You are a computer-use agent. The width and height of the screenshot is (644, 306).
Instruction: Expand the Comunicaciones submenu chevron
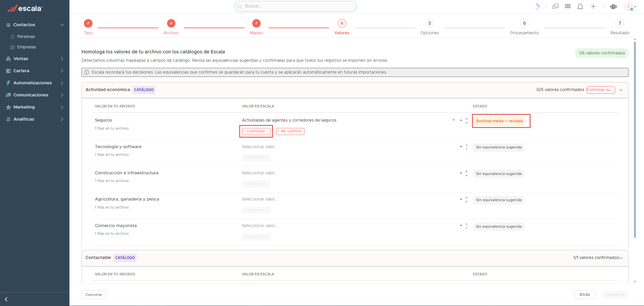62,95
